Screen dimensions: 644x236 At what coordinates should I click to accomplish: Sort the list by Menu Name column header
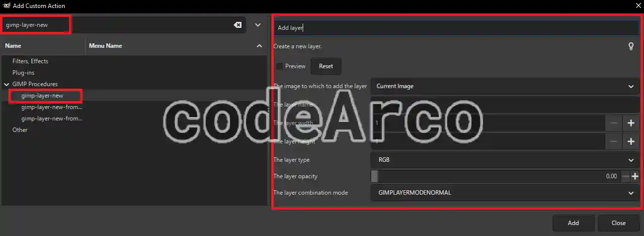point(176,46)
